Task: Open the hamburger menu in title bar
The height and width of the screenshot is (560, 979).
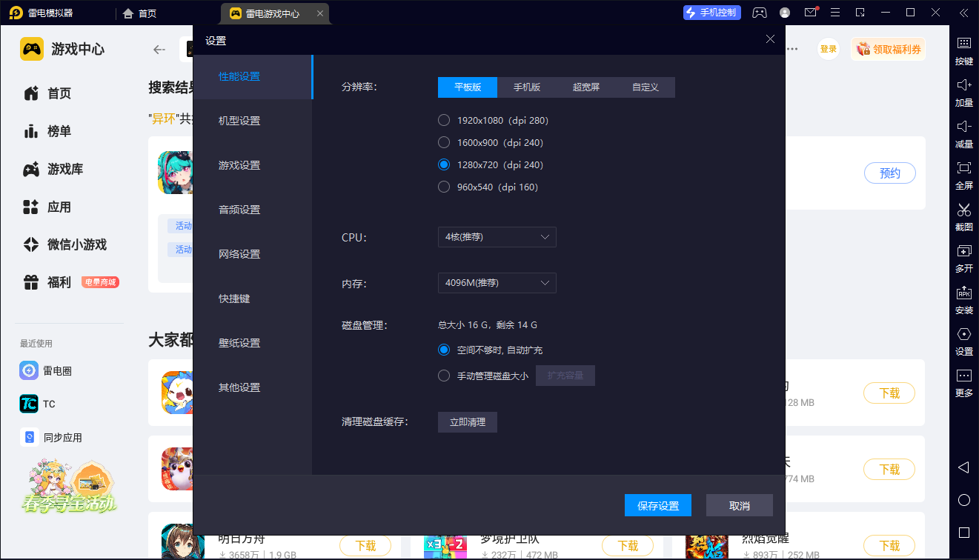Action: [x=835, y=13]
